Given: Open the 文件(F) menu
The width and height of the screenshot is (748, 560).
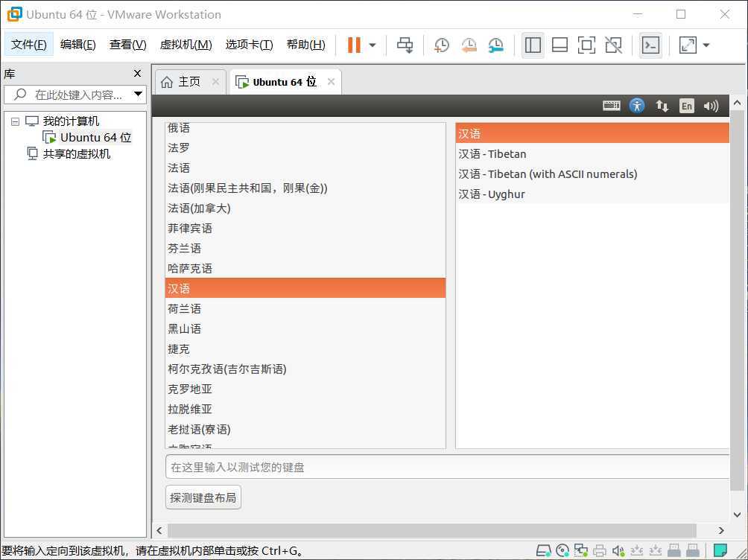Looking at the screenshot, I should pyautogui.click(x=28, y=45).
